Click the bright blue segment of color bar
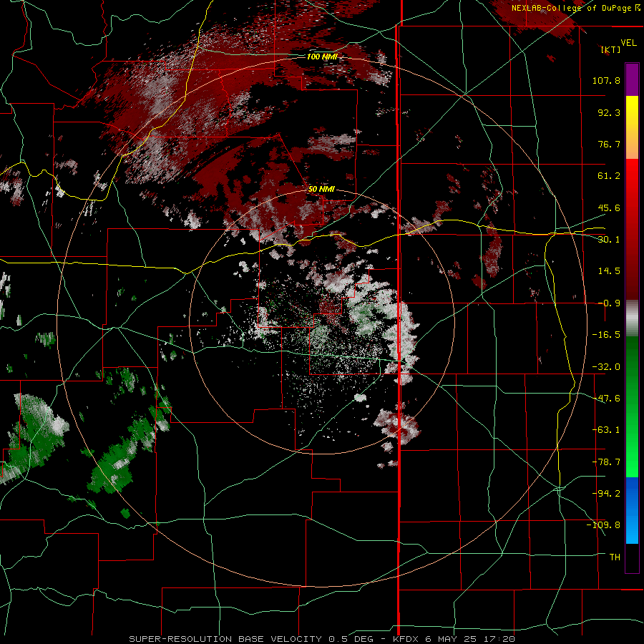The image size is (644, 644). (632, 510)
